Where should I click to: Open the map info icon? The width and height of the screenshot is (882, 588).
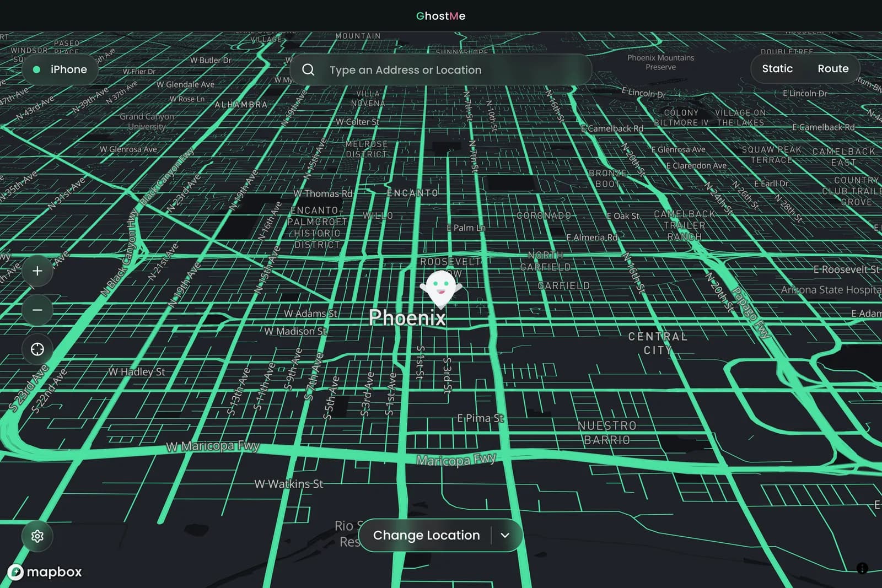[862, 568]
